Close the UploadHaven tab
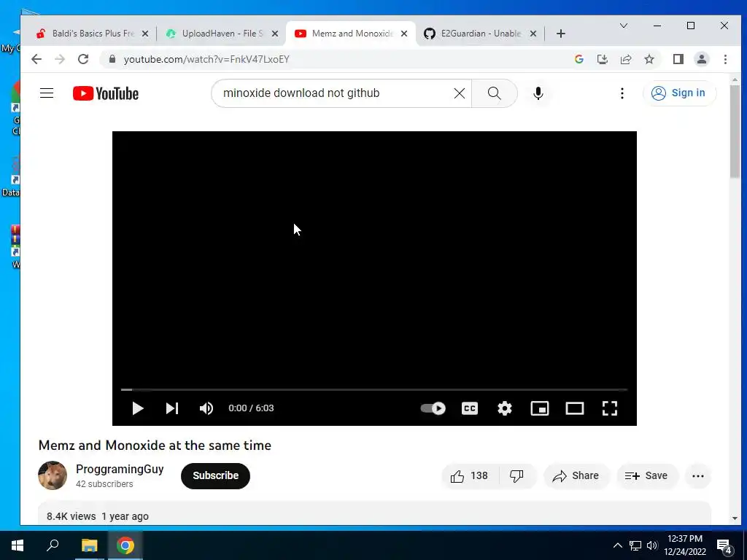This screenshot has height=560, width=747. [x=275, y=34]
